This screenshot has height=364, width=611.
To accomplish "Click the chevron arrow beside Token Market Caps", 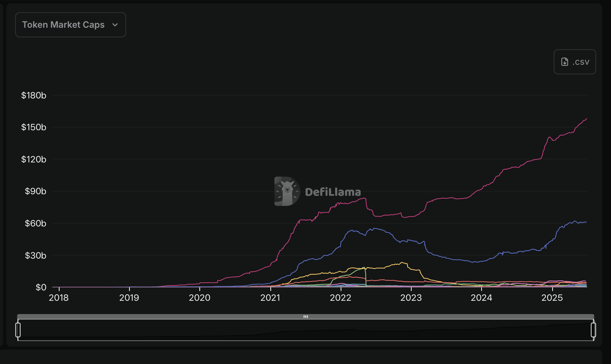I will click(115, 25).
